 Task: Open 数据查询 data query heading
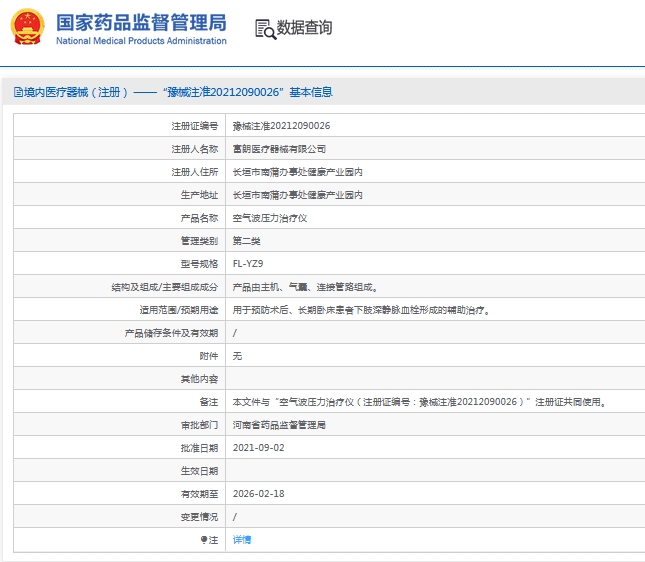[304, 28]
